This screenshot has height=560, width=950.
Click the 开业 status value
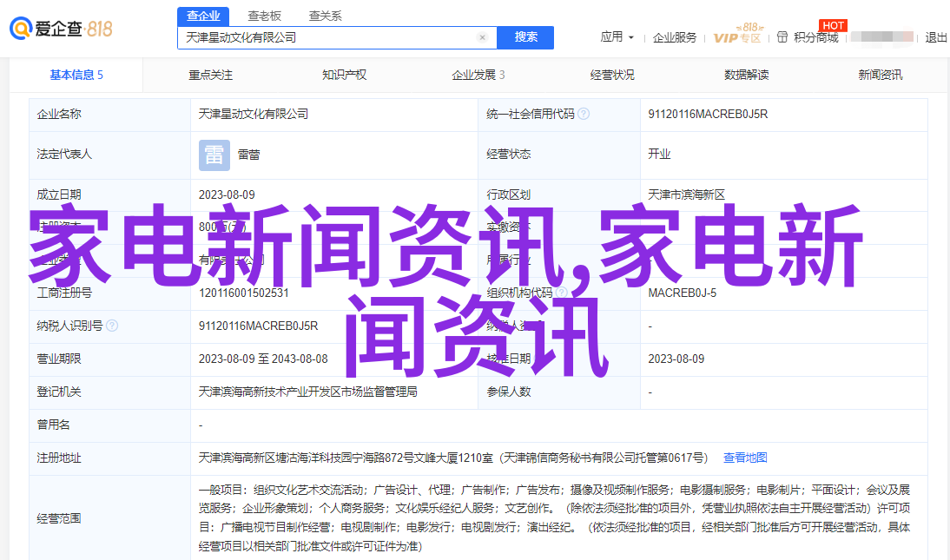tap(659, 154)
